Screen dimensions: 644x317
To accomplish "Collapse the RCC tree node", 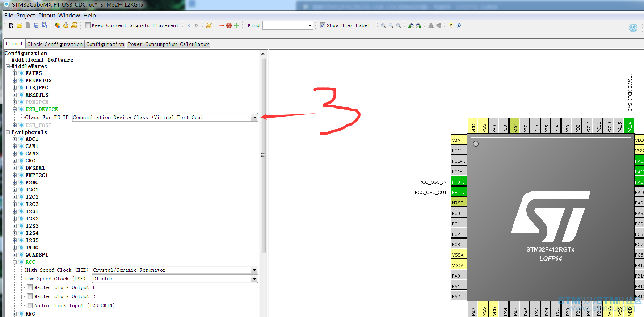I will [x=14, y=262].
